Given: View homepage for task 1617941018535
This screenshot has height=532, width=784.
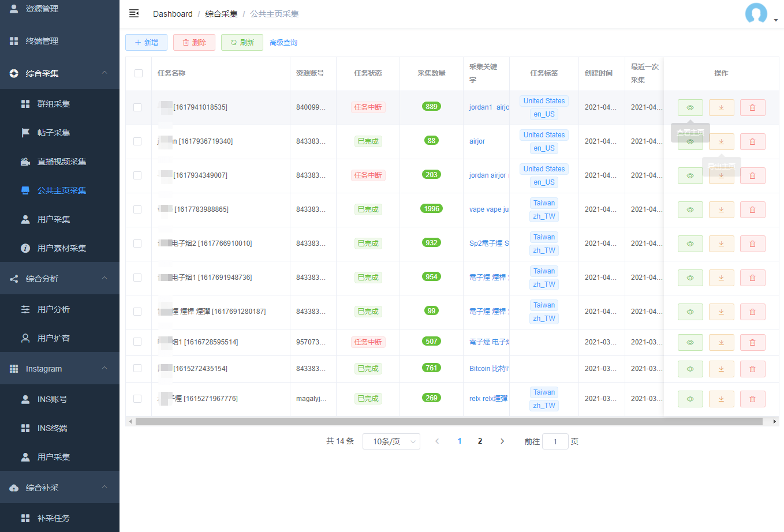Looking at the screenshot, I should coord(690,107).
